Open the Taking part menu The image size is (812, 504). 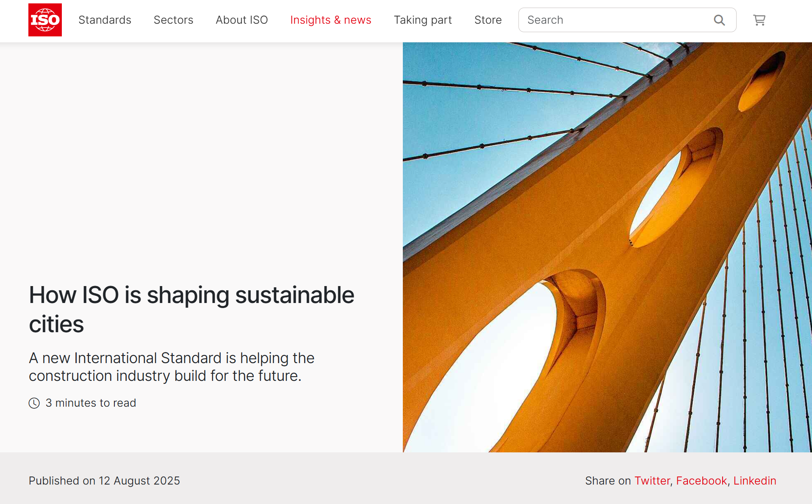[x=423, y=20]
